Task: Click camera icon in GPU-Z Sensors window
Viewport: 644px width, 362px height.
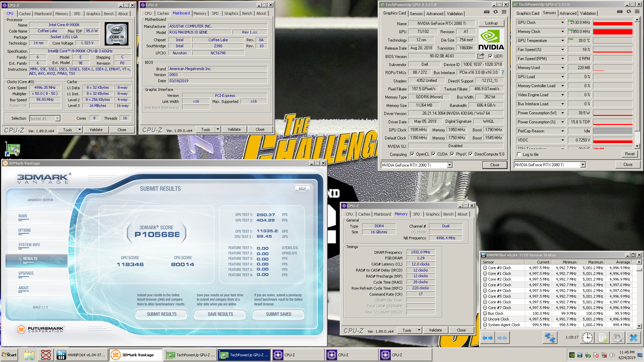Action: click(620, 12)
